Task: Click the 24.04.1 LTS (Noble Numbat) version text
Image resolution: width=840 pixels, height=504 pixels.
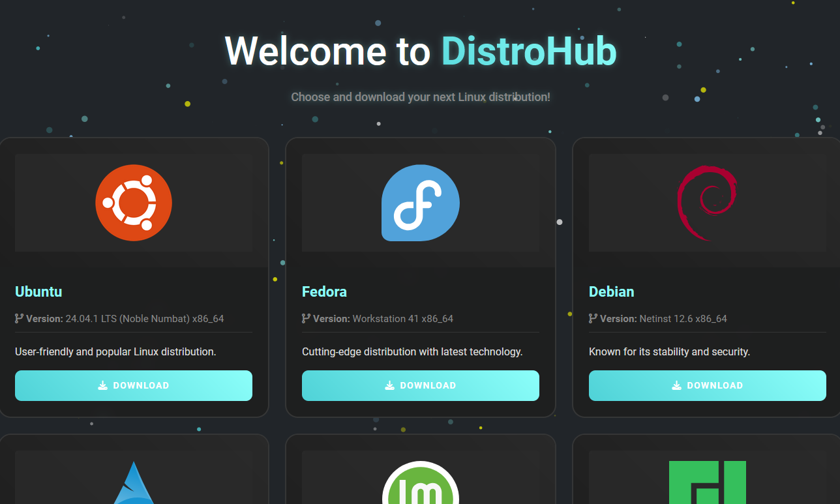Action: (x=145, y=319)
